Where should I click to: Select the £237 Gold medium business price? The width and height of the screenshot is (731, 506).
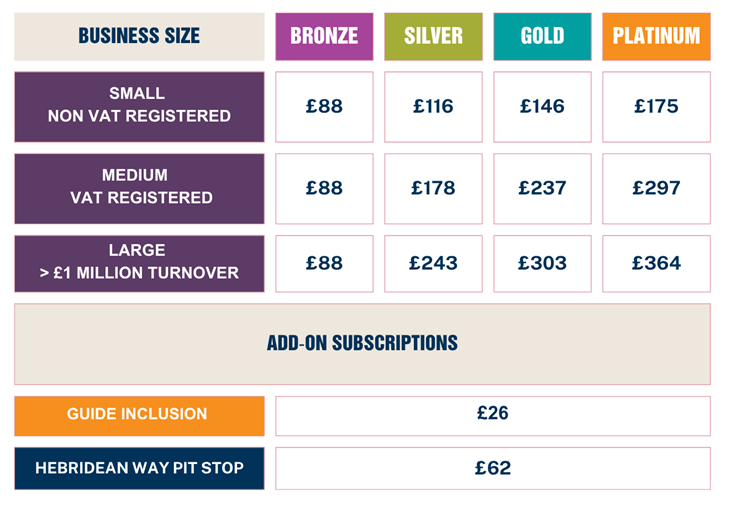click(x=542, y=188)
